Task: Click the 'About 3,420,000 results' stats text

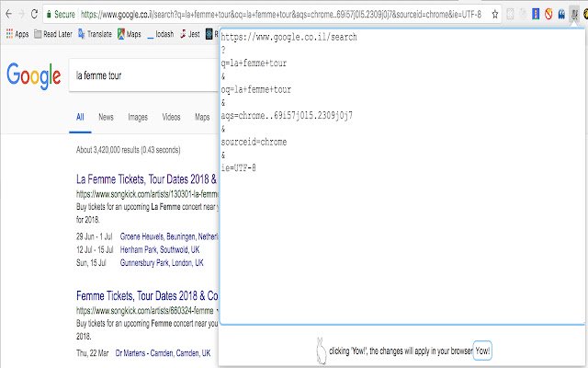Action: 129,150
